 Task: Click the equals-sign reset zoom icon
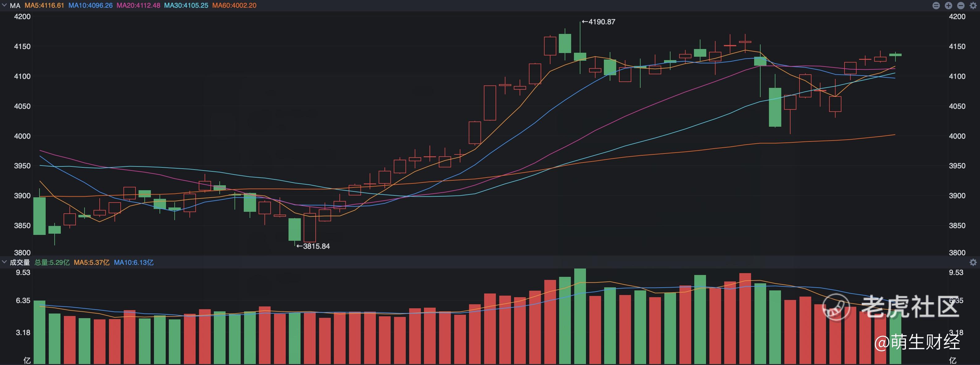[936, 5]
